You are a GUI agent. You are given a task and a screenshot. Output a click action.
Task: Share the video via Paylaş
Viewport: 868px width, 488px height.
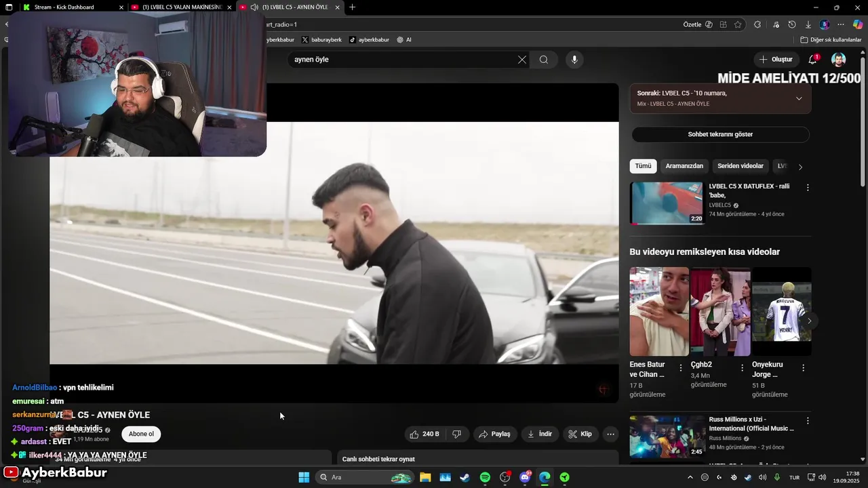click(x=494, y=434)
